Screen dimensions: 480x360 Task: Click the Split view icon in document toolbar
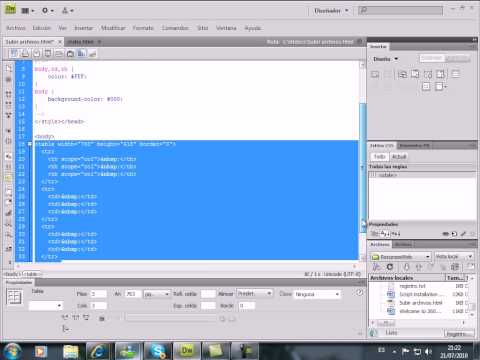[25, 53]
